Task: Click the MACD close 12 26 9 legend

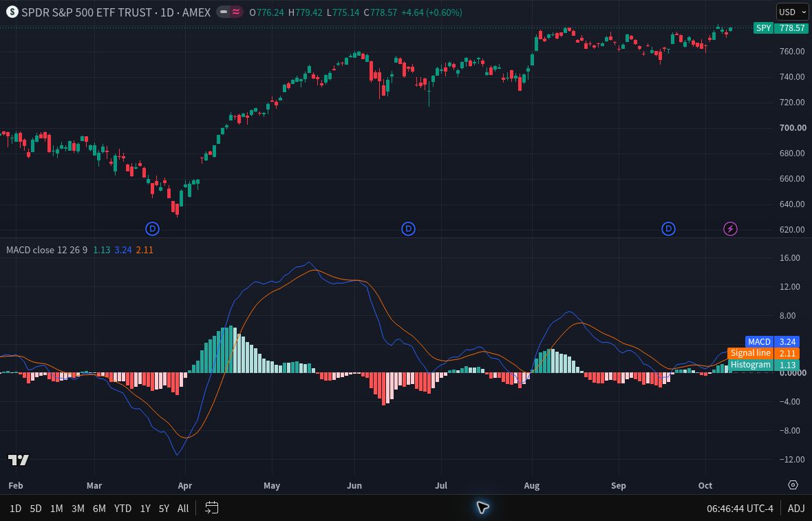Action: coord(47,250)
